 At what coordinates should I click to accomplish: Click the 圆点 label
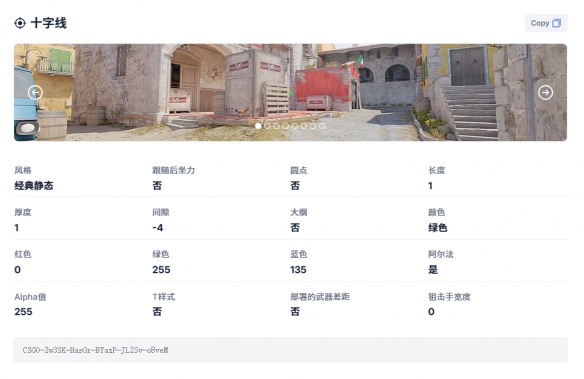[299, 171]
